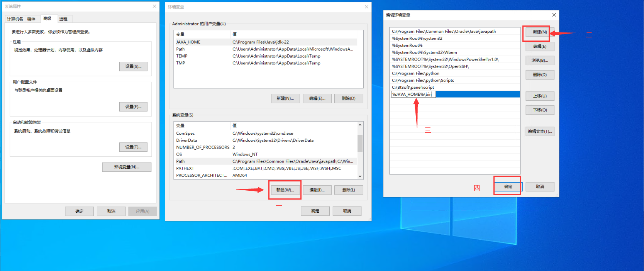644x271 pixels.
Task: Click 浏览(B)... button
Action: 539,61
